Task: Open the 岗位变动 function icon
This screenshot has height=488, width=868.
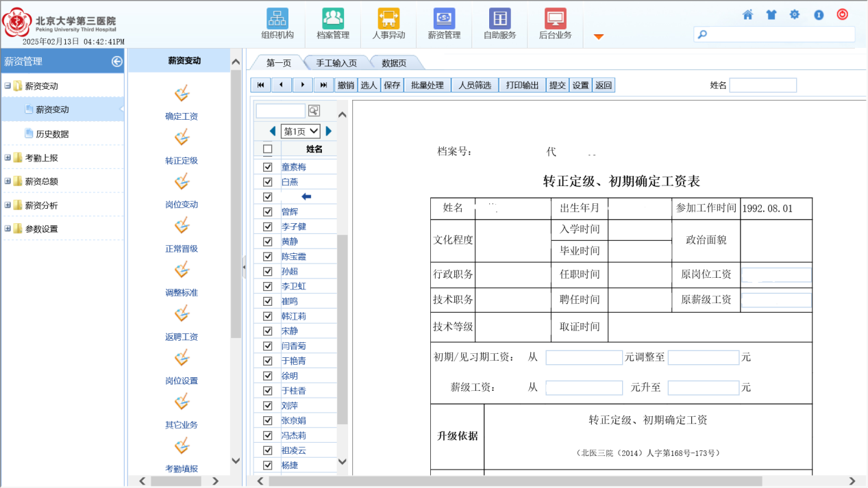Action: [x=182, y=182]
